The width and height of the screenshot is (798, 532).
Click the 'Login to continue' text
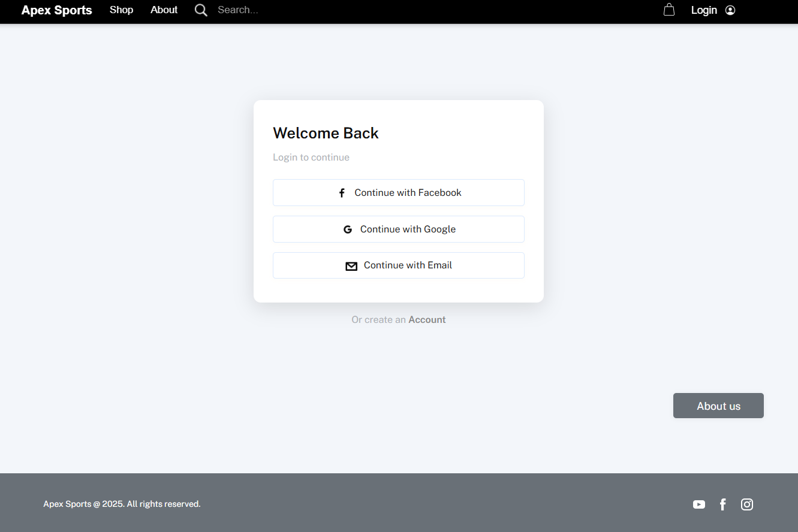click(x=311, y=158)
